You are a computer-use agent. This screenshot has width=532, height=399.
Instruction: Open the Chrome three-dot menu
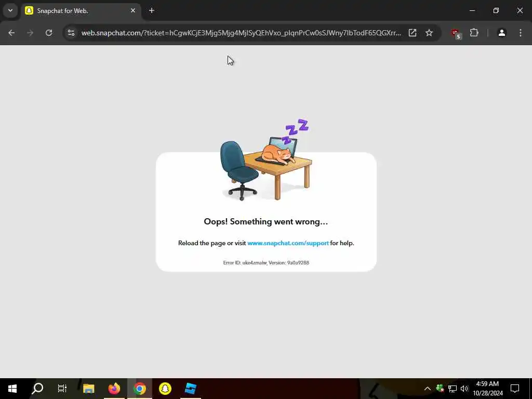coord(521,33)
